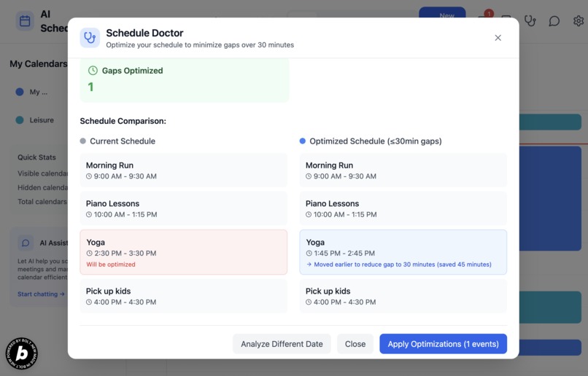Click Piano Lessons in Current Schedule
The image size is (588, 376).
[x=183, y=208]
